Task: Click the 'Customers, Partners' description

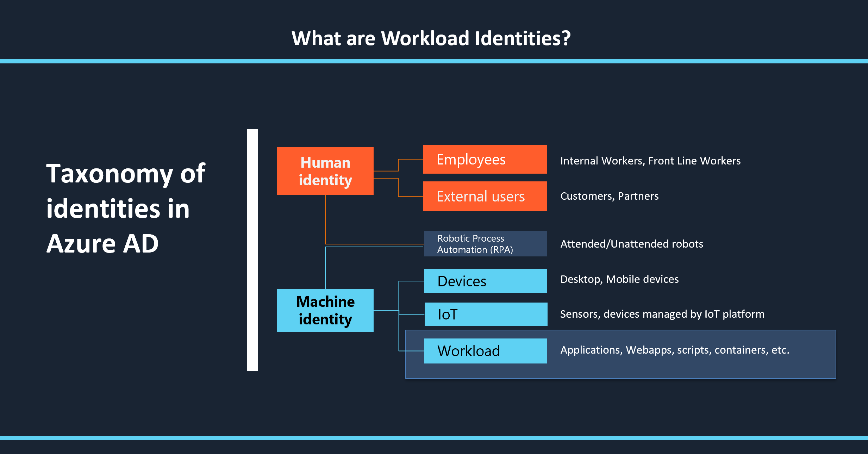Action: 609,196
